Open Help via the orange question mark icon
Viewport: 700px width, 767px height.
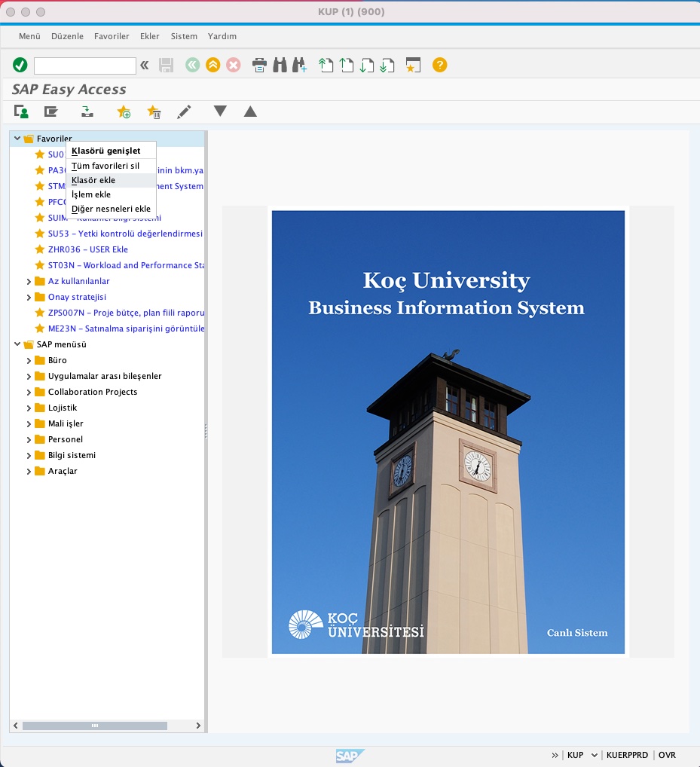439,66
